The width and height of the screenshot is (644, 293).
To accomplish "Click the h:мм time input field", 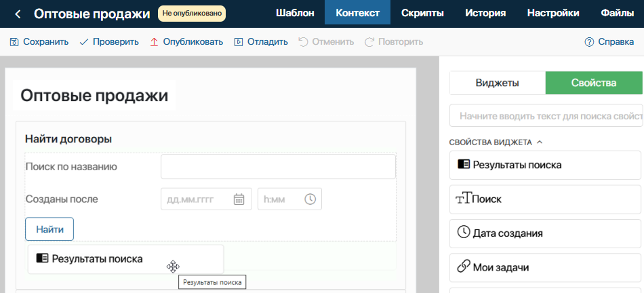I will coord(289,199).
